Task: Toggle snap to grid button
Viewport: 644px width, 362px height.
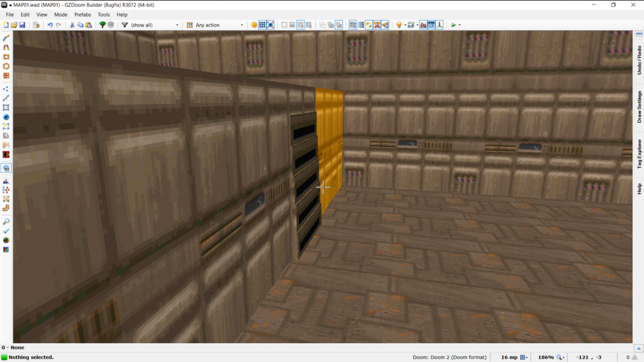Action: click(x=262, y=25)
